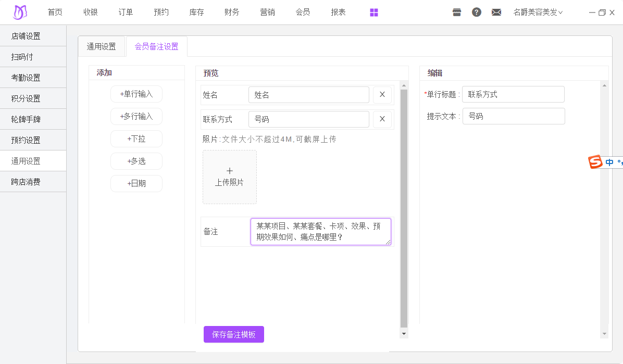Switch to the 通用设置 tab
The width and height of the screenshot is (623, 364).
pos(102,46)
